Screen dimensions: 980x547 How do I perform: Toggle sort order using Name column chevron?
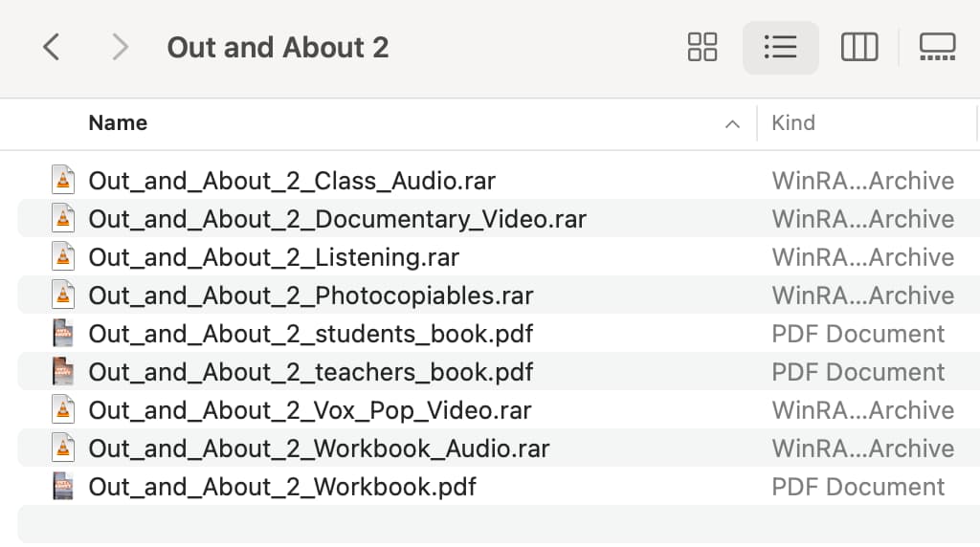coord(732,124)
